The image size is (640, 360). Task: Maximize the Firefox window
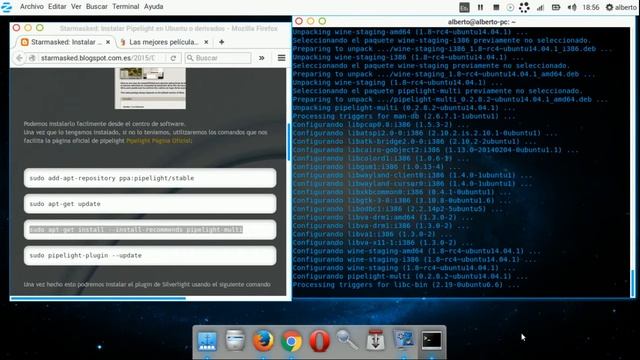click(x=40, y=28)
